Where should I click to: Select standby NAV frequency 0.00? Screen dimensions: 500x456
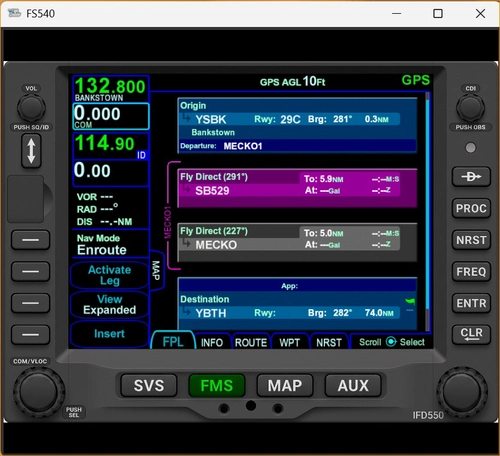point(111,173)
